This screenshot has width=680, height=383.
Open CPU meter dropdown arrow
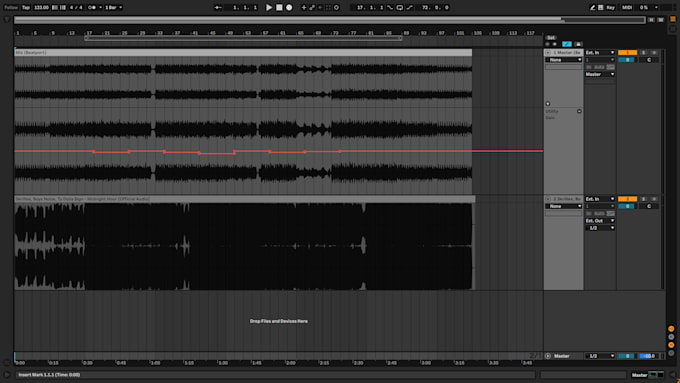[656, 7]
